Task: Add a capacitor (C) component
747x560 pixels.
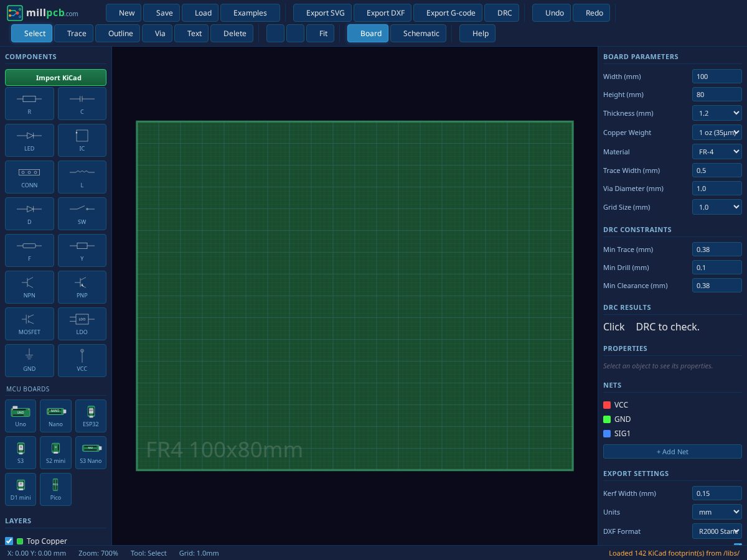Action: pos(82,103)
